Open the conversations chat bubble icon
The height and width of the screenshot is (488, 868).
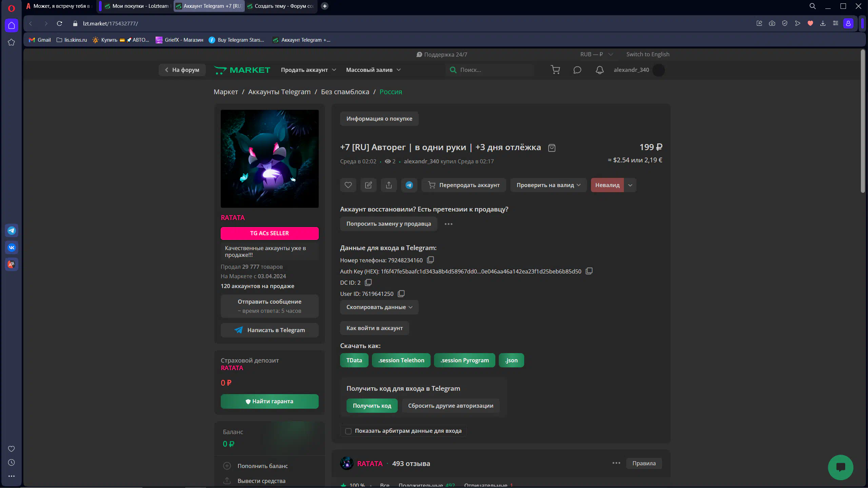577,70
